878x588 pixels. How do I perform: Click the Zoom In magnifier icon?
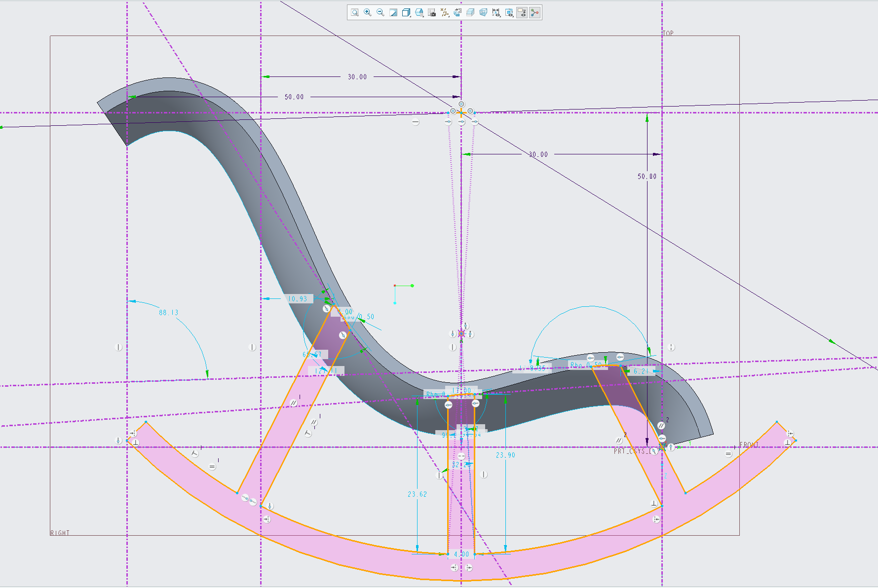(x=368, y=12)
